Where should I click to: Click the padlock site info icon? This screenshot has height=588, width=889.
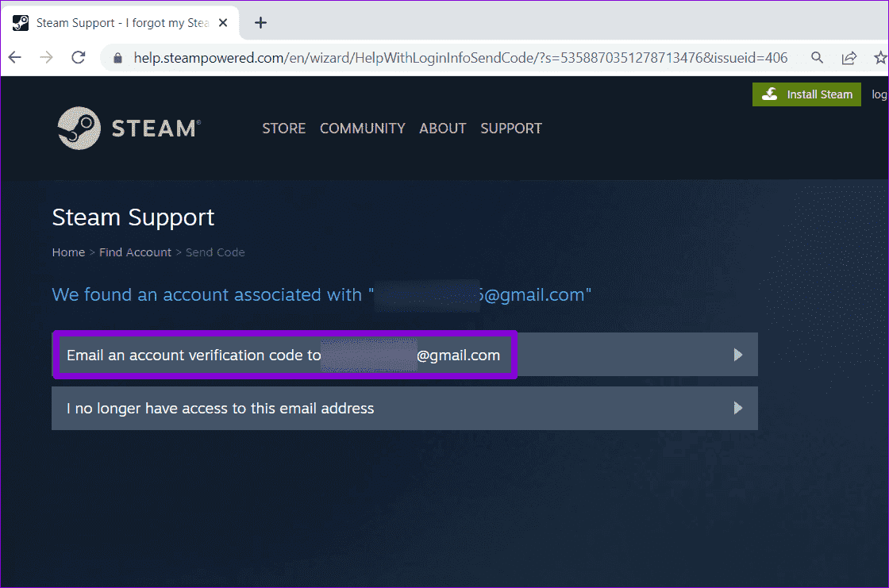118,58
